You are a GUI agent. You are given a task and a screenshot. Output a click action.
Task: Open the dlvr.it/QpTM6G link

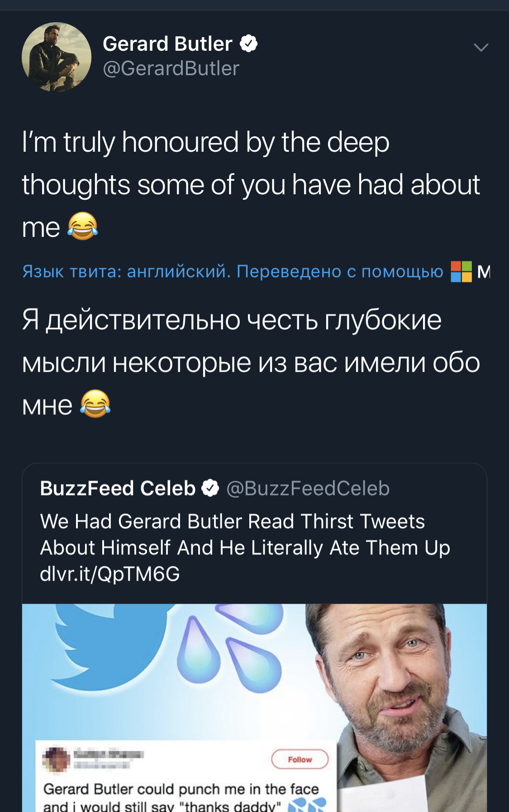tap(110, 574)
